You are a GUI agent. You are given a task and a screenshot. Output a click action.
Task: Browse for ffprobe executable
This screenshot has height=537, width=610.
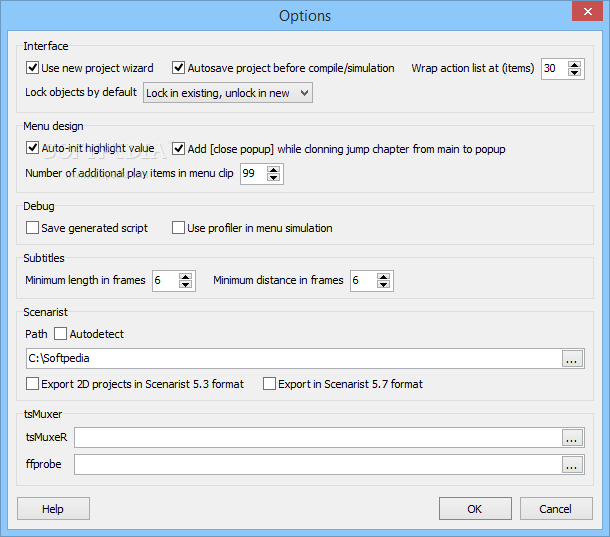[572, 464]
